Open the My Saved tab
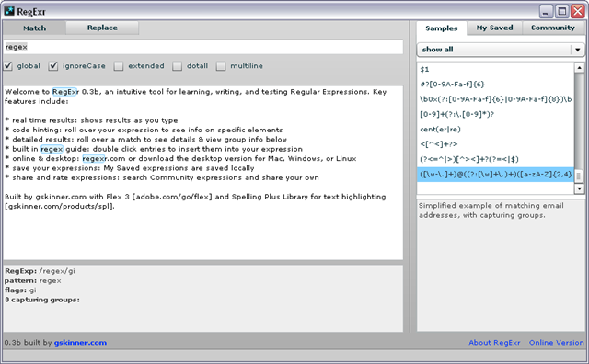The height and width of the screenshot is (364, 589). [494, 28]
